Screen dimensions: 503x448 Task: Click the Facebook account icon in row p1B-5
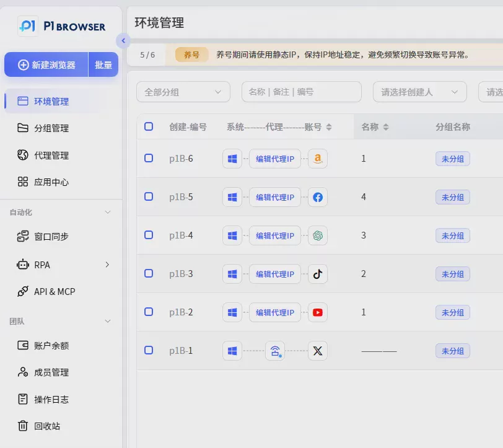pos(318,197)
